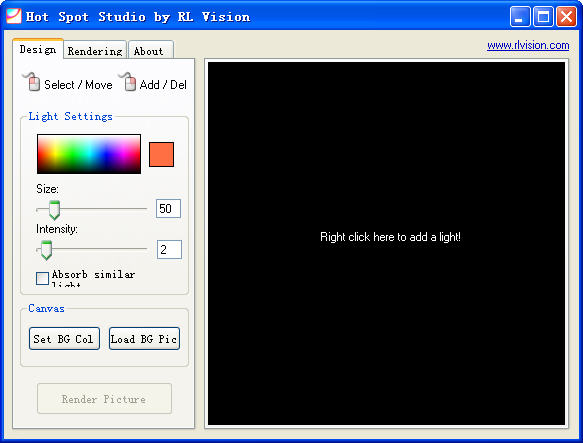Click the Select / Move mouse icon
Viewport: 583px width, 443px height.
coord(32,81)
